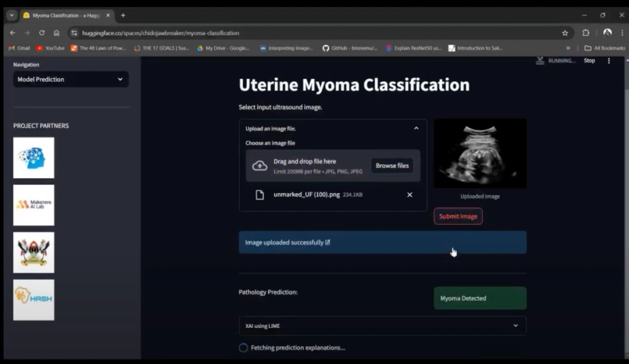This screenshot has height=364, width=629.
Task: Open Gmail from the bookmarks bar
Action: (18, 47)
